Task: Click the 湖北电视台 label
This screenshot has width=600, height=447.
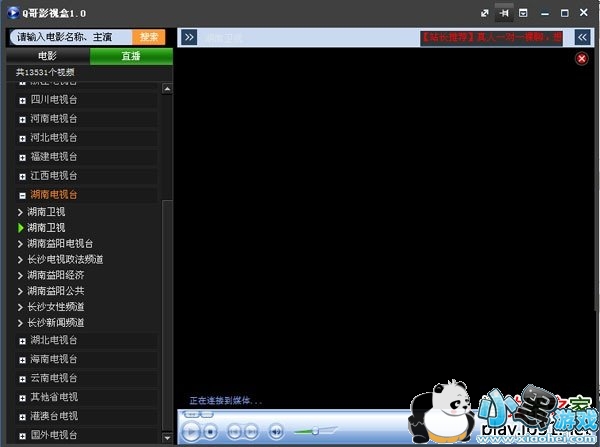Action: click(54, 340)
